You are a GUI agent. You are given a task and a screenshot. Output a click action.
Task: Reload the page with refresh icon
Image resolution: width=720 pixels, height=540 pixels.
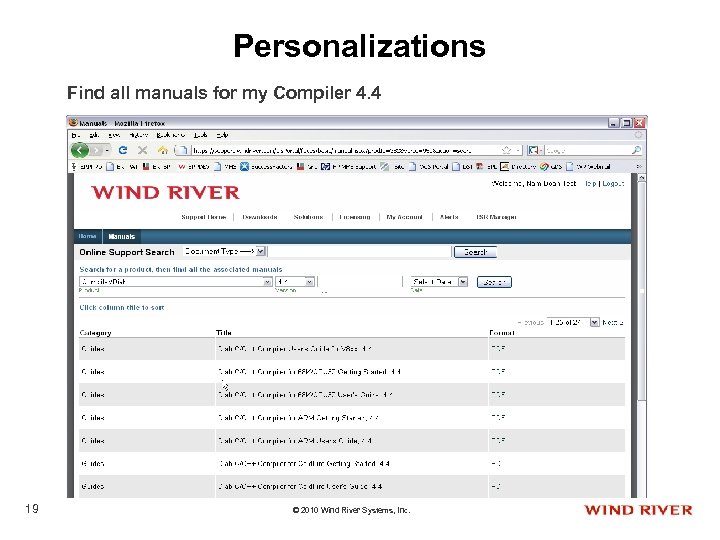click(x=123, y=150)
